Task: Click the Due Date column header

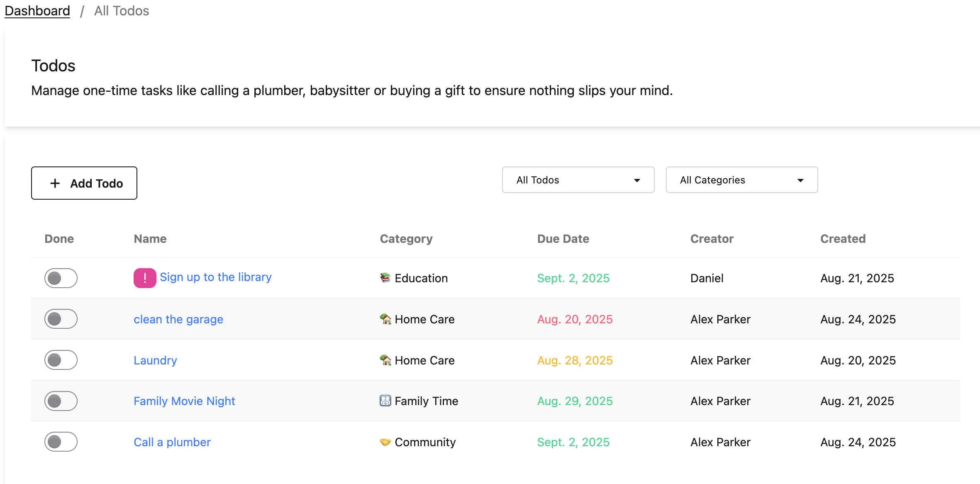Action: (563, 239)
